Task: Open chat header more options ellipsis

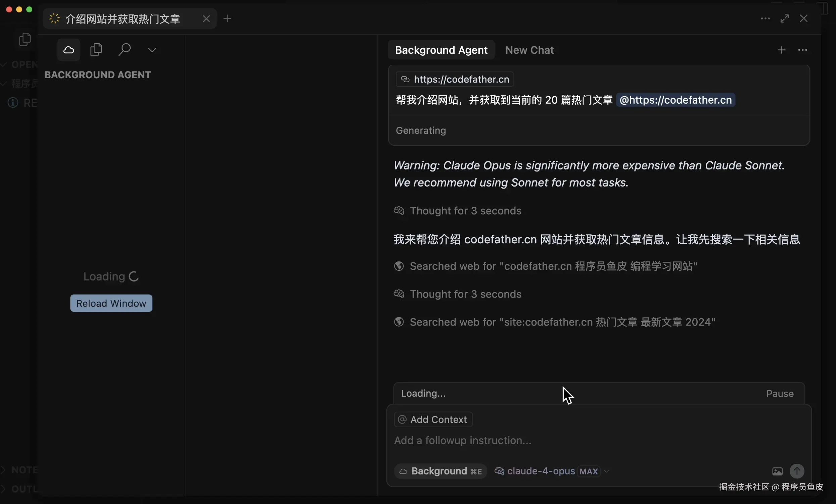Action: pyautogui.click(x=802, y=50)
